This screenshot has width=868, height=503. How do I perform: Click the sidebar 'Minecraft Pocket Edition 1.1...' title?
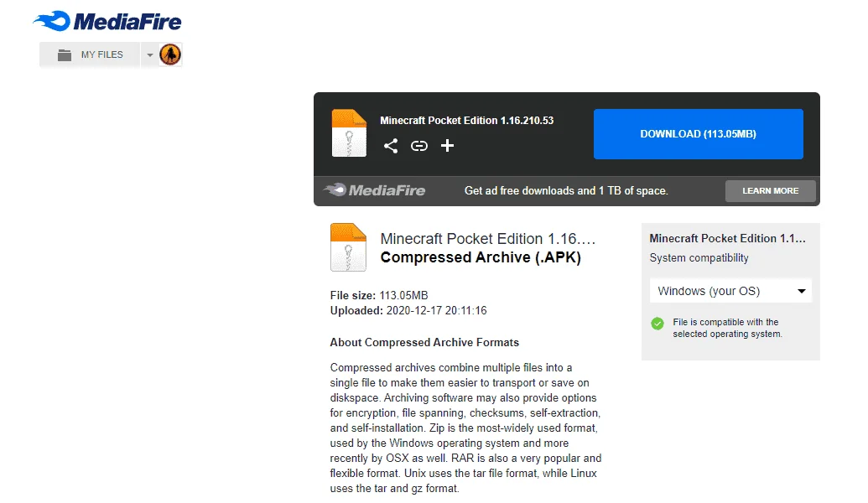point(727,238)
